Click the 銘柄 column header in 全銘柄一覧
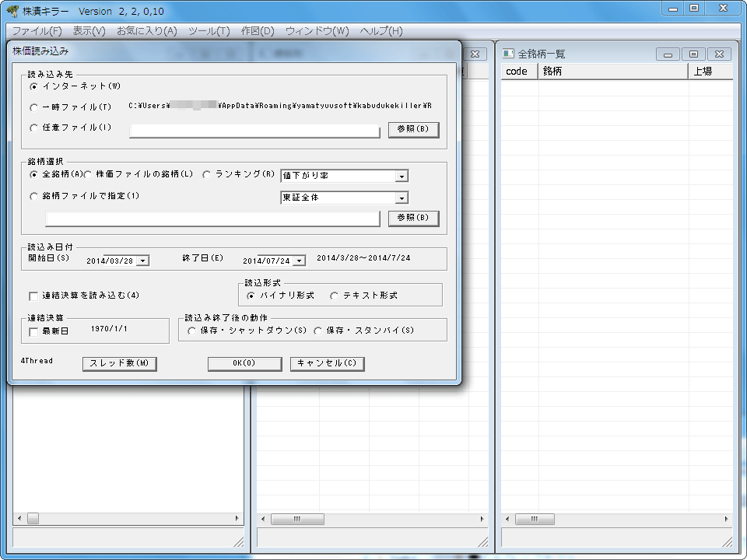This screenshot has height=560, width=747. point(613,72)
